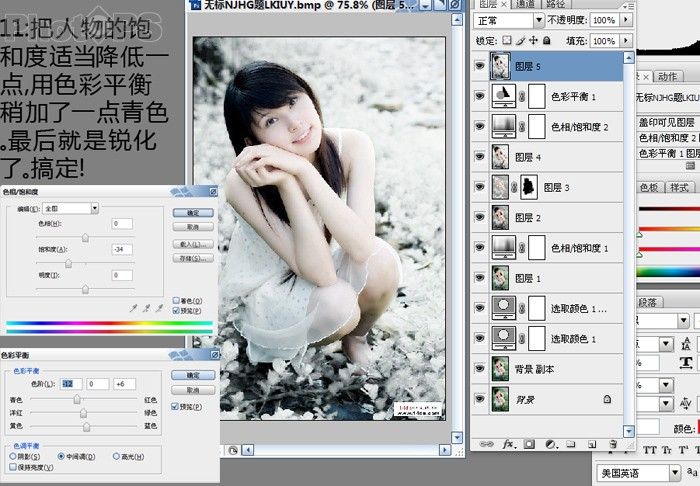This screenshot has height=486, width=700.
Task: Toggle the 预览 checkbox in Color Balance dialog
Action: pos(175,407)
